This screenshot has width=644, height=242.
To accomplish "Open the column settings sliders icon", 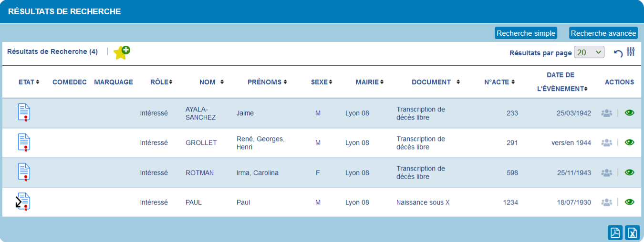I will (x=631, y=52).
